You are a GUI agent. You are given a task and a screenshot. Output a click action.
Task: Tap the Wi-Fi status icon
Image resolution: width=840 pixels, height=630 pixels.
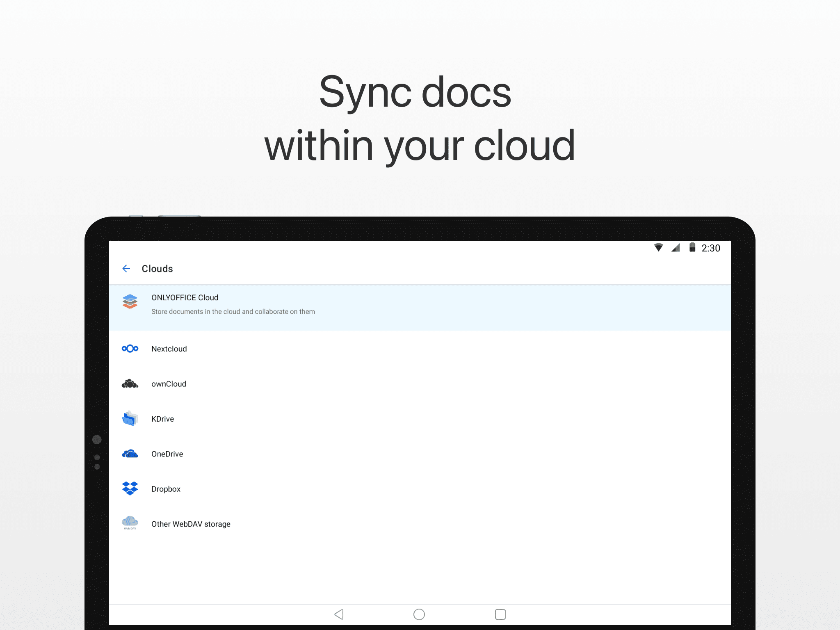658,248
